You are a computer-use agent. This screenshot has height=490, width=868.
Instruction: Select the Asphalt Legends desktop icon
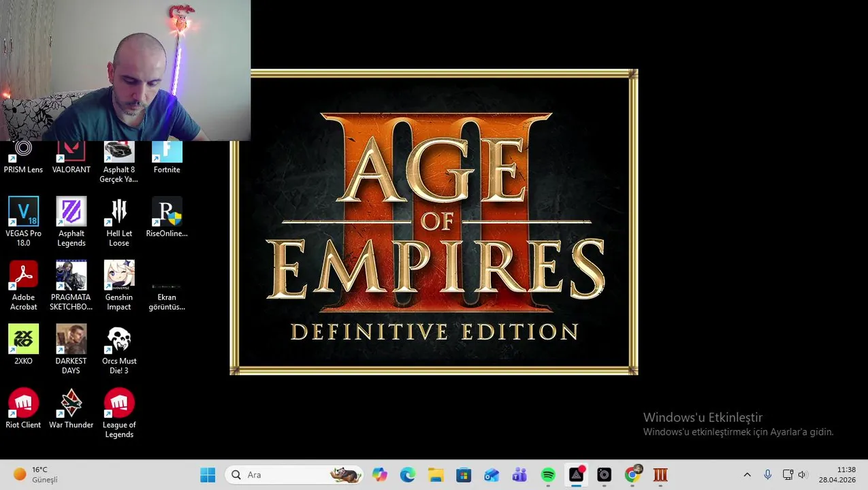[71, 222]
